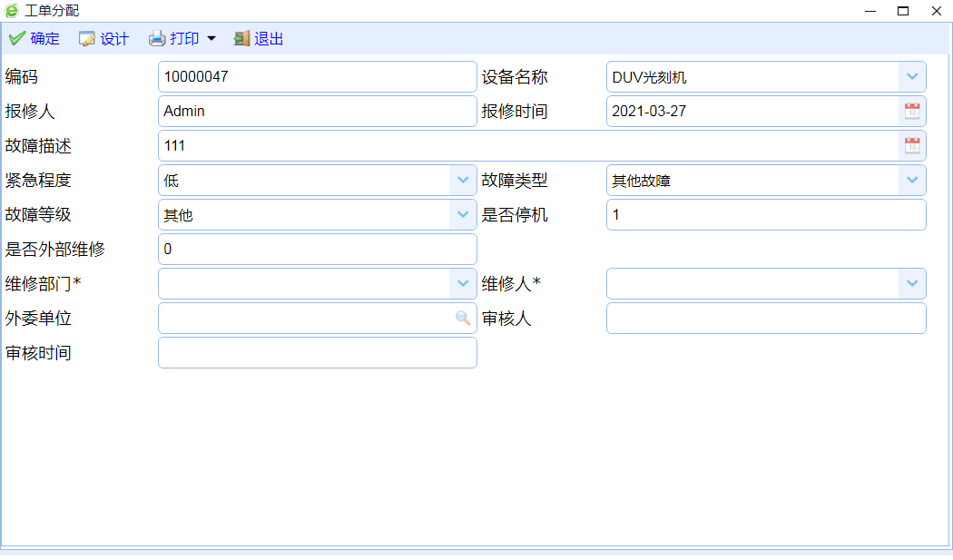This screenshot has height=560, width=953.
Task: Open the 报修时间 calendar icon
Action: click(x=911, y=112)
